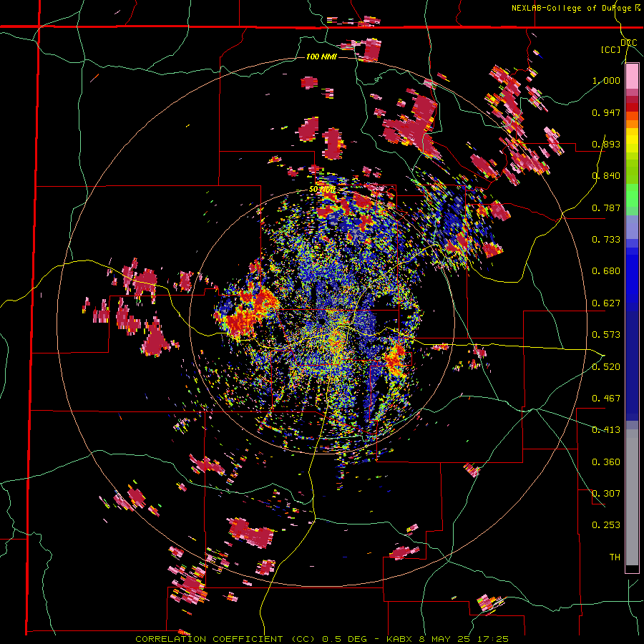Viewport: 644px width, 644px height.
Task: Click the Correlation Coefficient KABX caption at the bottom
Action: click(x=322, y=639)
